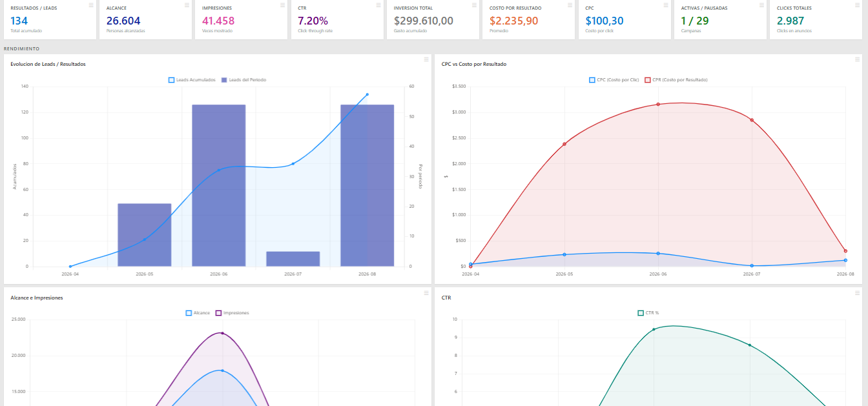Click the RENDIMIENTO section heading
Screen dimensions: 868x406
pyautogui.click(x=22, y=48)
